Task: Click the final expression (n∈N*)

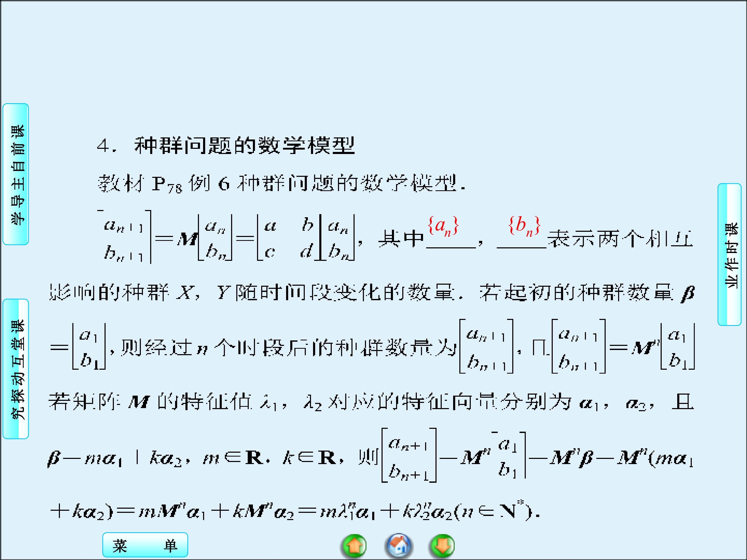Action: [x=496, y=512]
